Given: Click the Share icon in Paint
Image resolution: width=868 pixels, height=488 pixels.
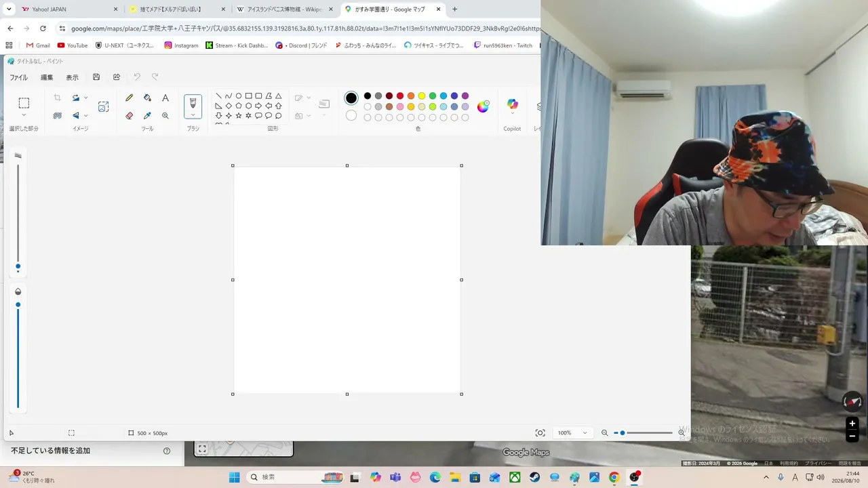Looking at the screenshot, I should [x=117, y=77].
